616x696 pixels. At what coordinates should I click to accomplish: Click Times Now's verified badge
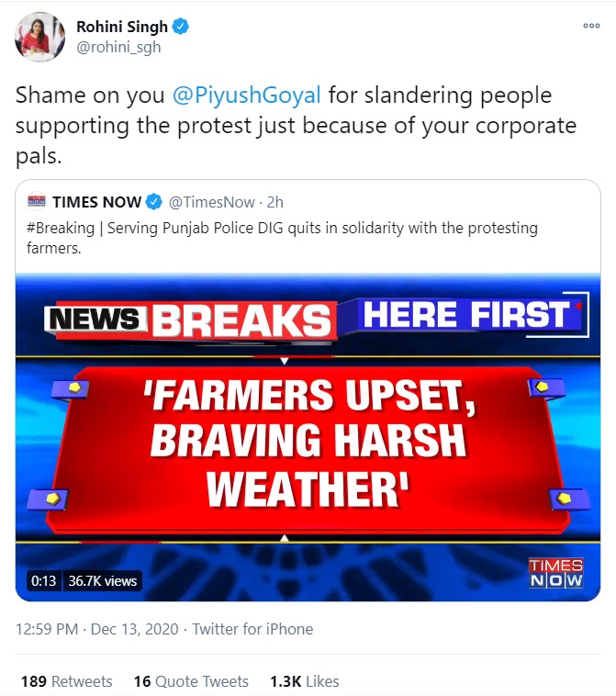(154, 202)
